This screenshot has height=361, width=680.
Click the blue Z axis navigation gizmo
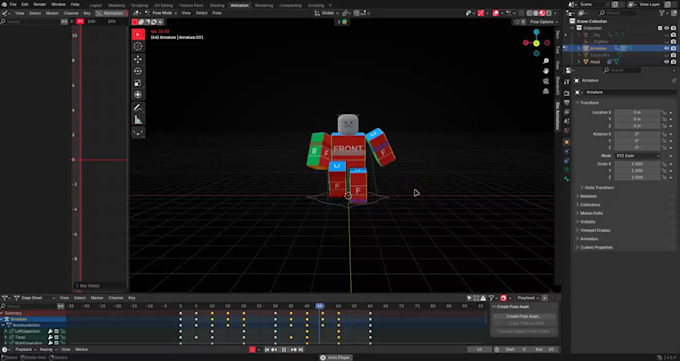click(x=536, y=32)
